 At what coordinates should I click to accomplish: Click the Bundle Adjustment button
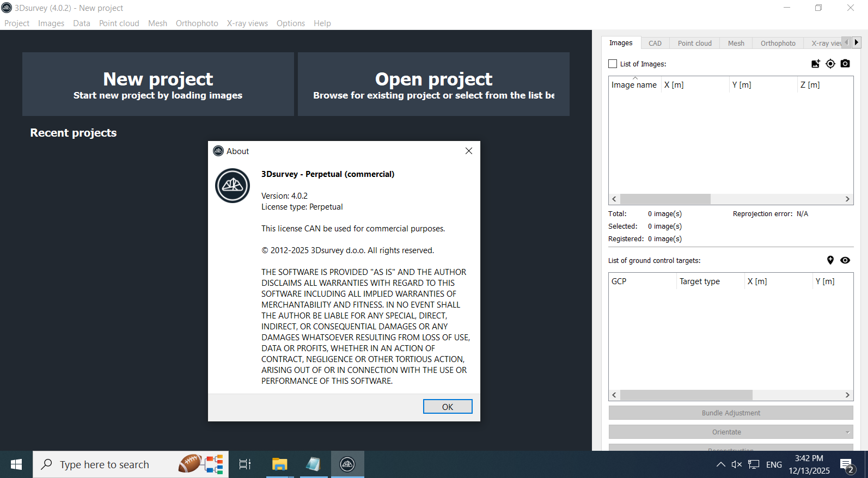731,413
